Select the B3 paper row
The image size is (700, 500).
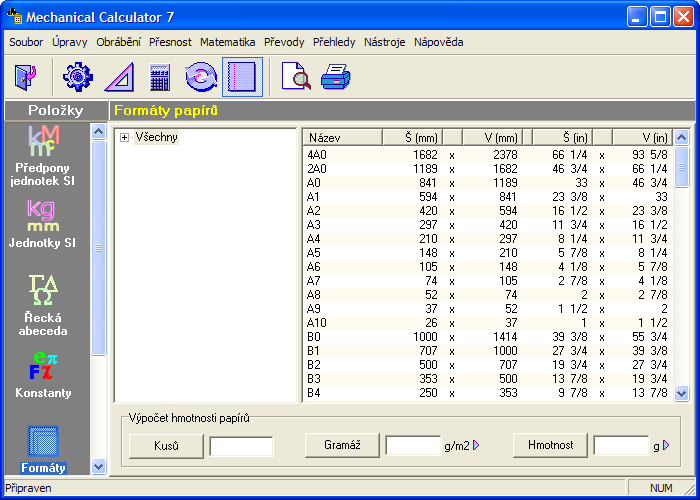pos(488,379)
